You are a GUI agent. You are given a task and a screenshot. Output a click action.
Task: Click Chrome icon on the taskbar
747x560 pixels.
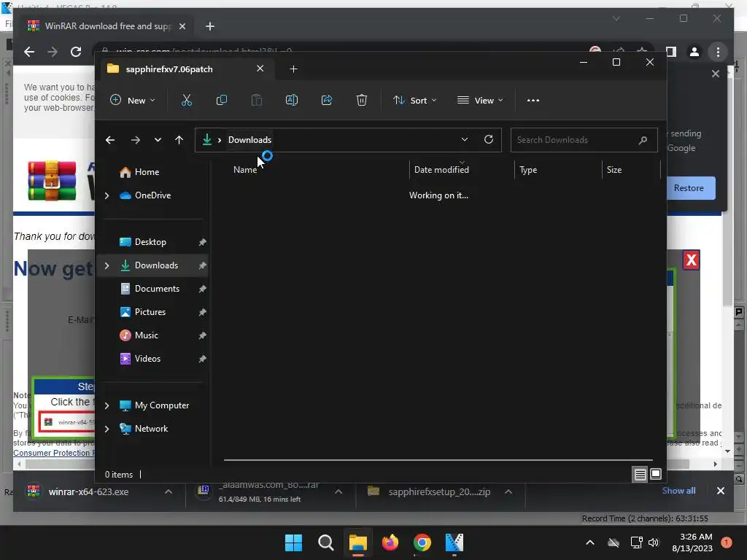422,542
